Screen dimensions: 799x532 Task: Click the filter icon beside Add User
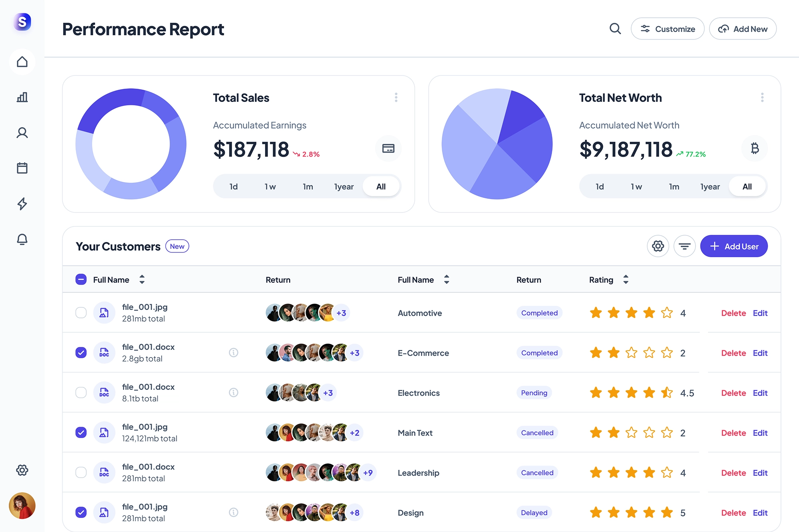[684, 246]
